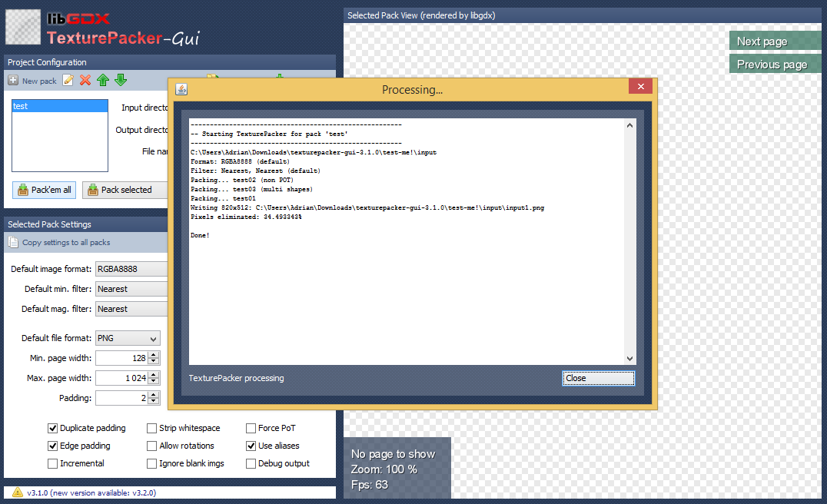Increase Max. page width stepper

point(154,375)
